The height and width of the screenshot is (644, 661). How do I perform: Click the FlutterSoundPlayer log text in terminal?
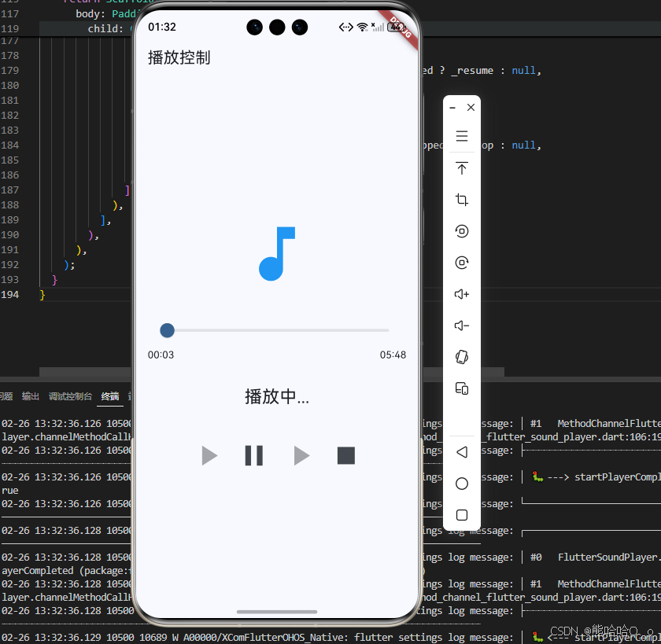point(609,558)
